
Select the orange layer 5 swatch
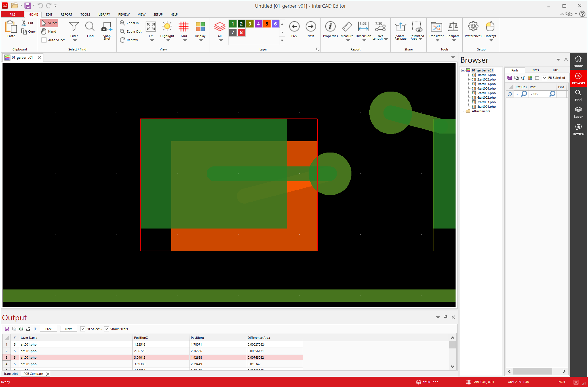(267, 24)
